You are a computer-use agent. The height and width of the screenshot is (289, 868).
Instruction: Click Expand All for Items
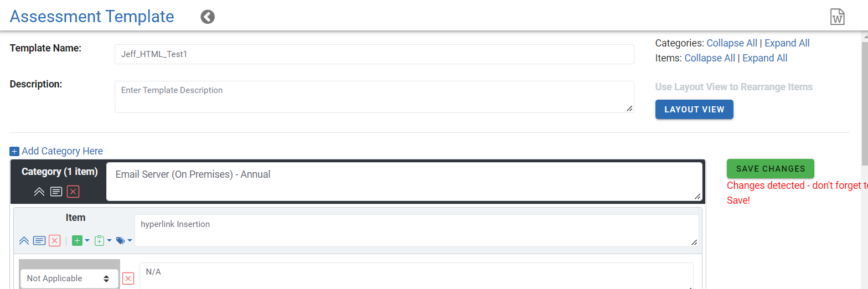(765, 58)
